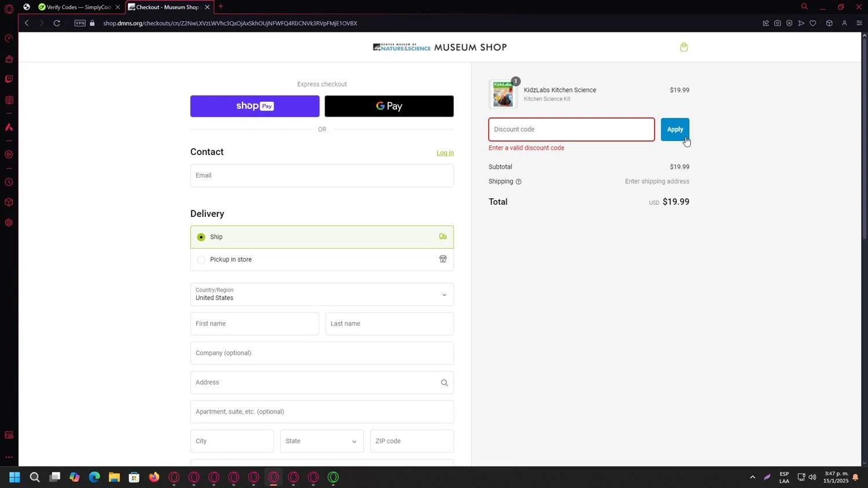The image size is (868, 488).
Task: Click the Address input field
Action: 322,382
